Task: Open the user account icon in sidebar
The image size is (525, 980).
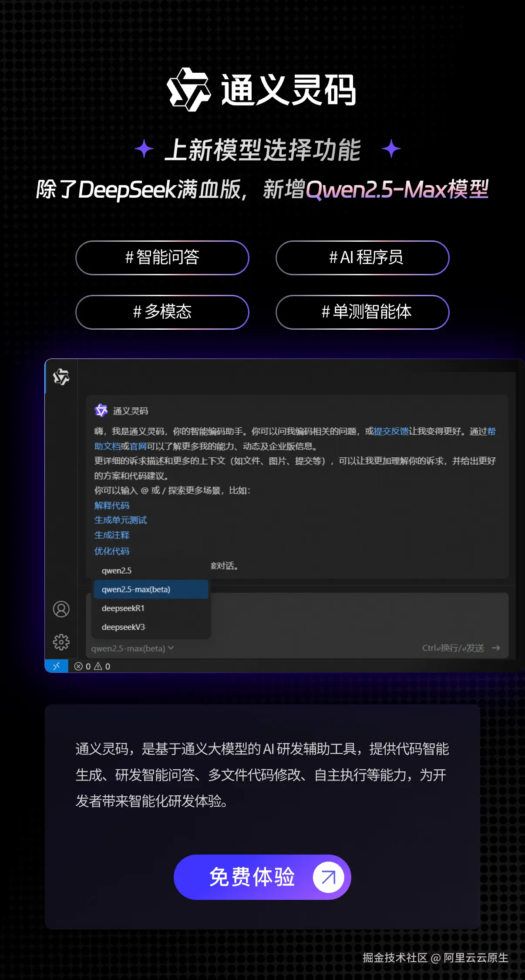Action: coord(61,609)
